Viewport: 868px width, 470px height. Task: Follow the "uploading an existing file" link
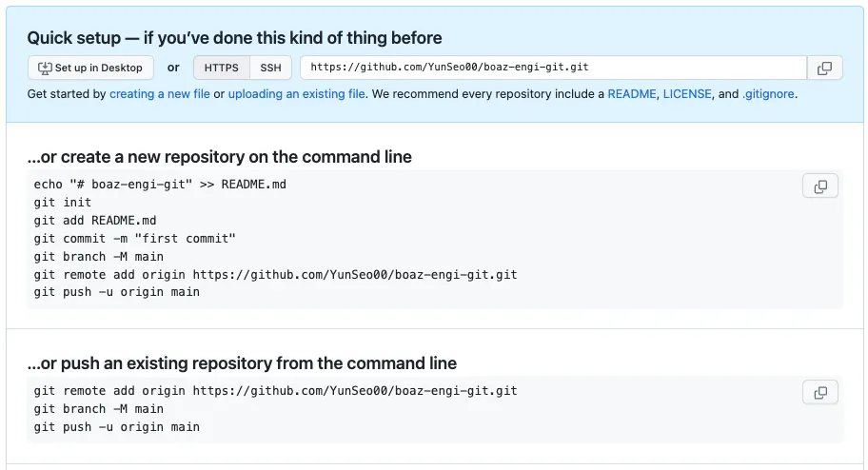point(296,94)
